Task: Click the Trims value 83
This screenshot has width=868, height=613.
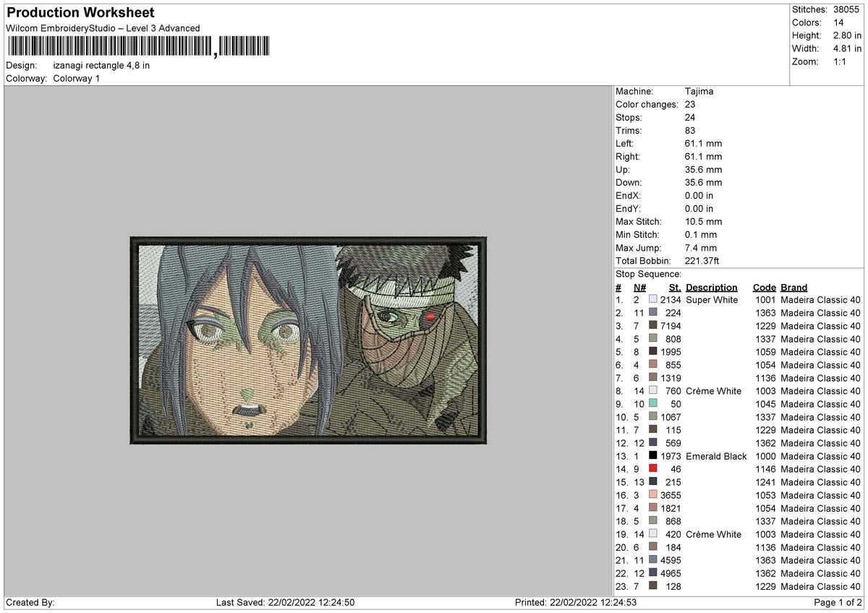Action: [691, 131]
